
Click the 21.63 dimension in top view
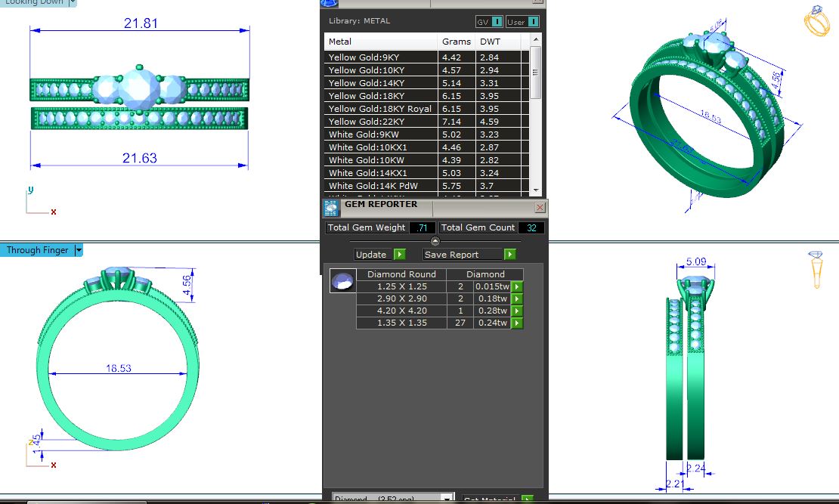pos(140,159)
